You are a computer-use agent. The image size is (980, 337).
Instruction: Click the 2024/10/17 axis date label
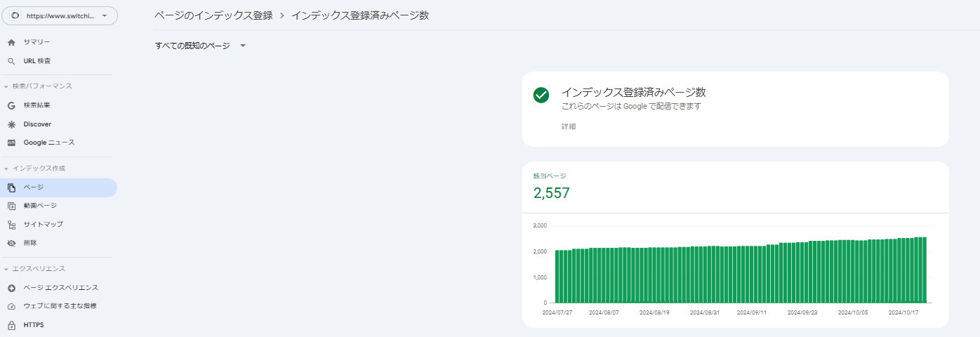903,312
